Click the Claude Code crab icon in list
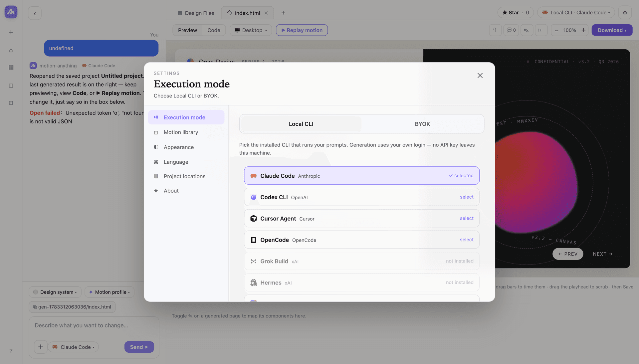 coord(254,176)
